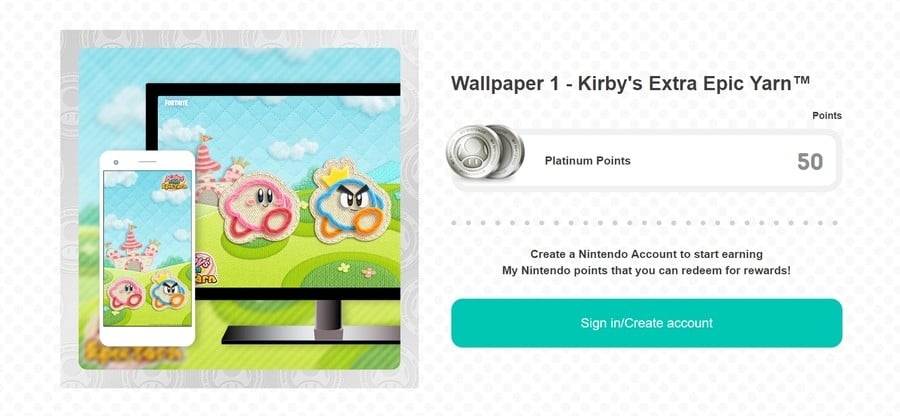
Task: Click the dotted divider line below points
Action: tap(644, 223)
